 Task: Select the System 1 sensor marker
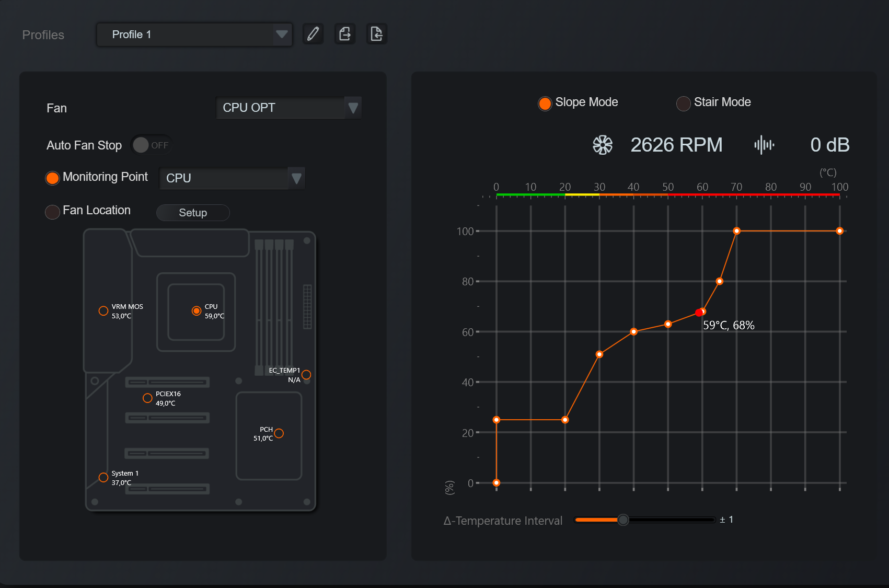click(x=103, y=477)
